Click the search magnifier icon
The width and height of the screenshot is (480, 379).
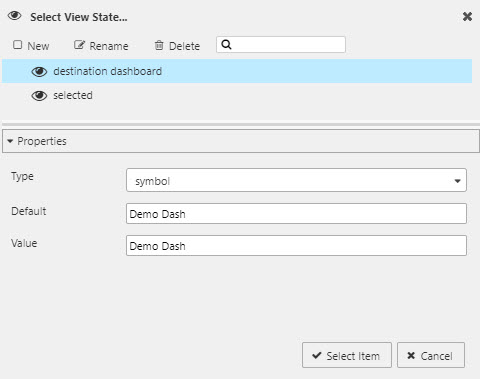point(226,44)
